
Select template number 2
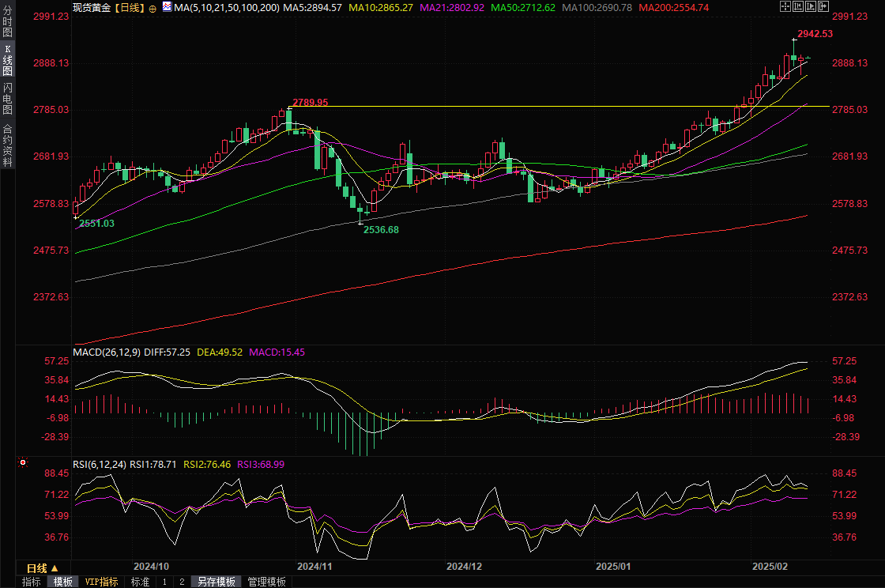[181, 582]
